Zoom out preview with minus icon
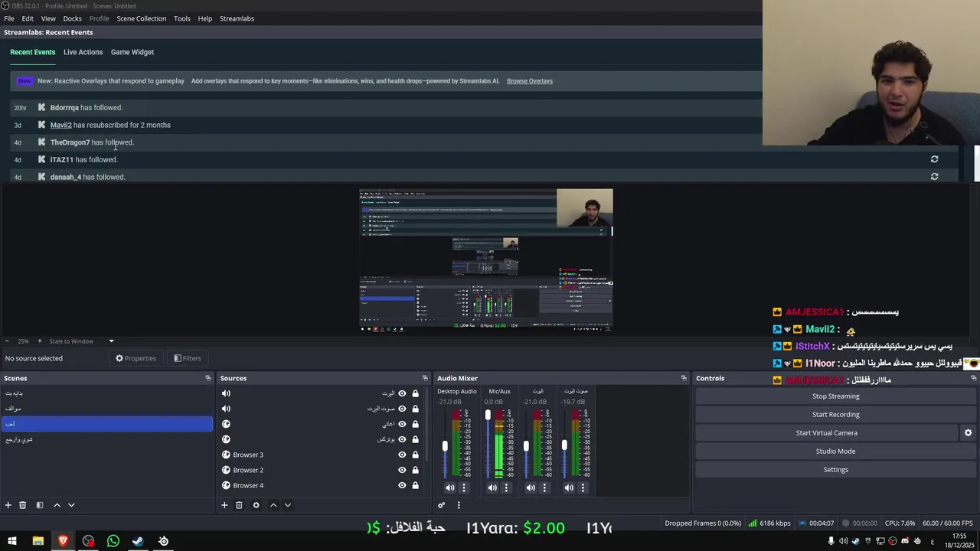This screenshot has width=980, height=551. [7, 341]
